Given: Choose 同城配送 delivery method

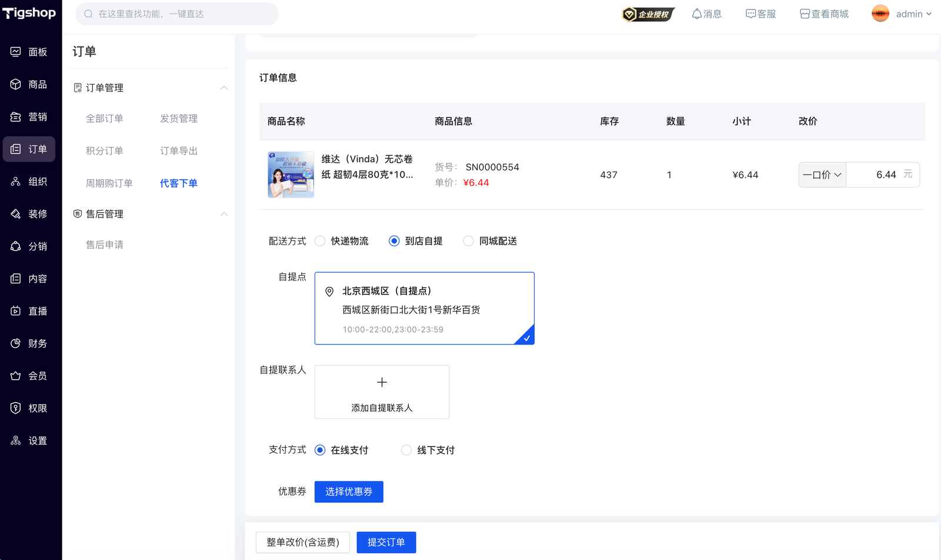Looking at the screenshot, I should (x=468, y=241).
